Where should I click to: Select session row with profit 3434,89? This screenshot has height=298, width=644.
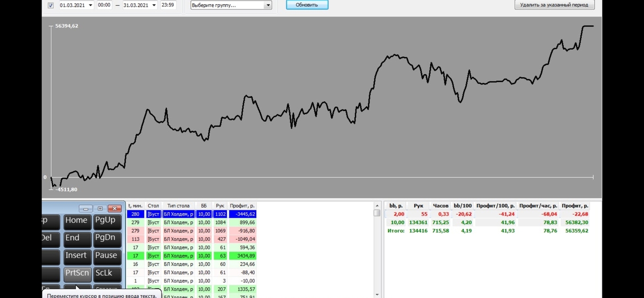pos(192,256)
